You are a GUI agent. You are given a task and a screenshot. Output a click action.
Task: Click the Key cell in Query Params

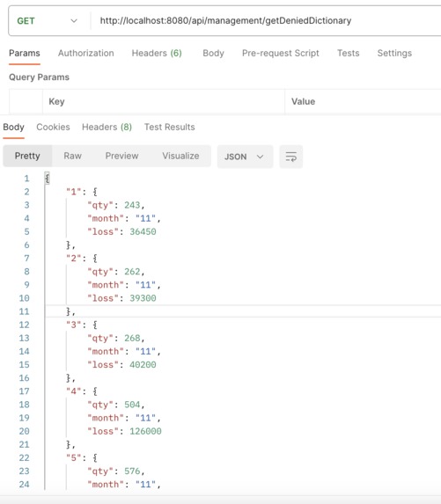click(164, 101)
